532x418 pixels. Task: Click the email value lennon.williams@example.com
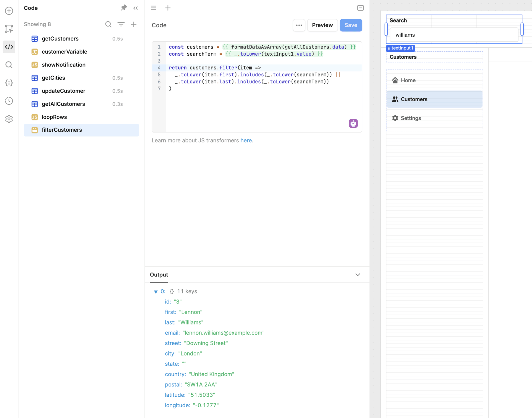click(223, 333)
